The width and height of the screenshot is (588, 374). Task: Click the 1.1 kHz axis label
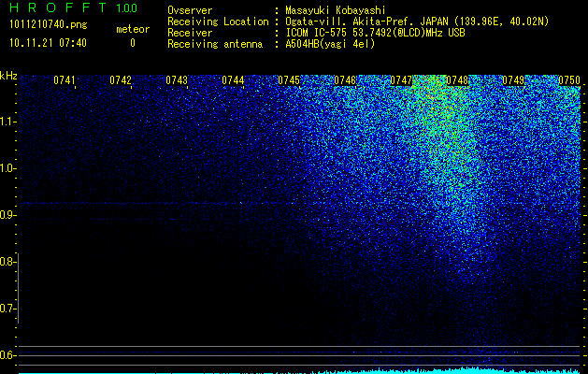[7, 122]
